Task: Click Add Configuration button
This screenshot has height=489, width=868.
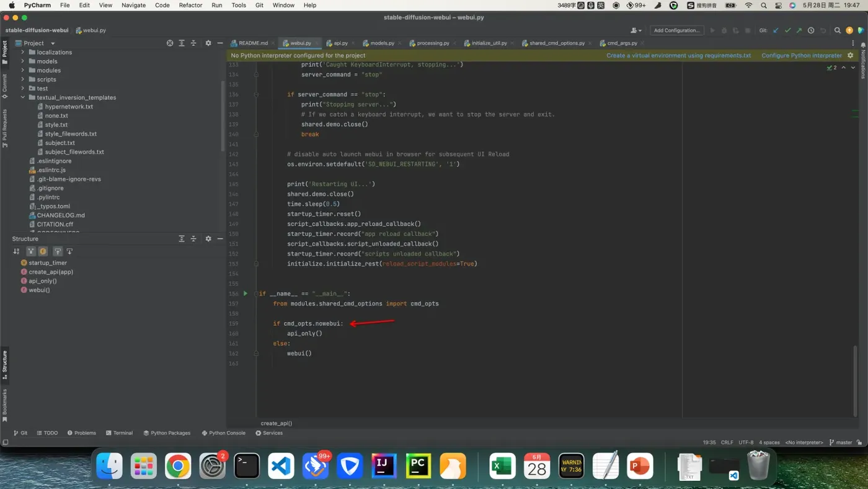Action: pos(676,30)
